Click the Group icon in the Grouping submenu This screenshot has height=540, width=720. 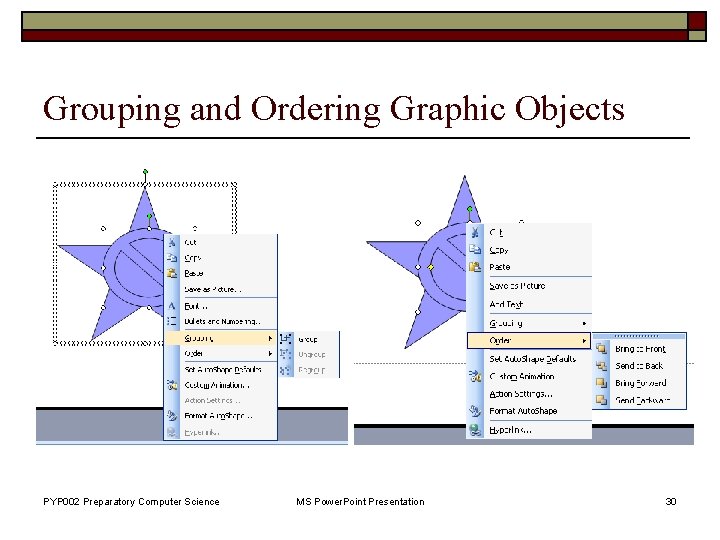[x=286, y=339]
